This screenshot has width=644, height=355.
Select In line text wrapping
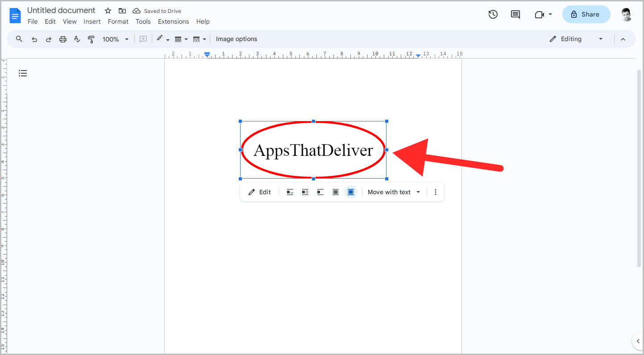(x=290, y=192)
